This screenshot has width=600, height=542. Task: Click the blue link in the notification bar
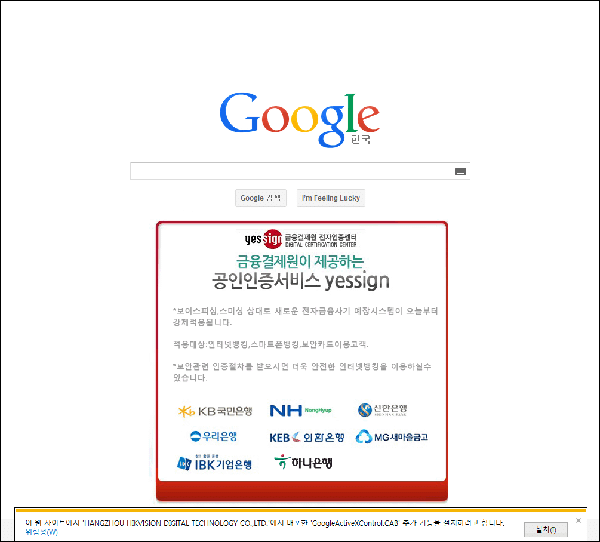coord(41,532)
